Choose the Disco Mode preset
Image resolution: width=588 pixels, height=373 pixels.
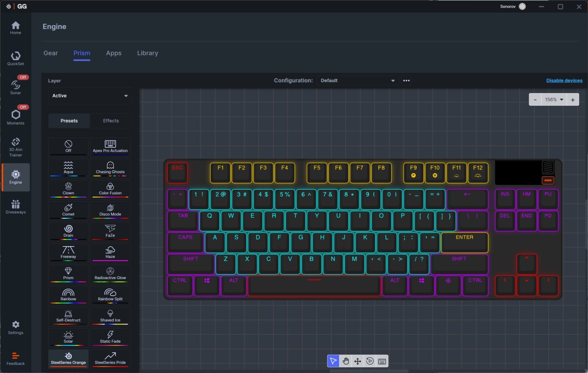110,210
